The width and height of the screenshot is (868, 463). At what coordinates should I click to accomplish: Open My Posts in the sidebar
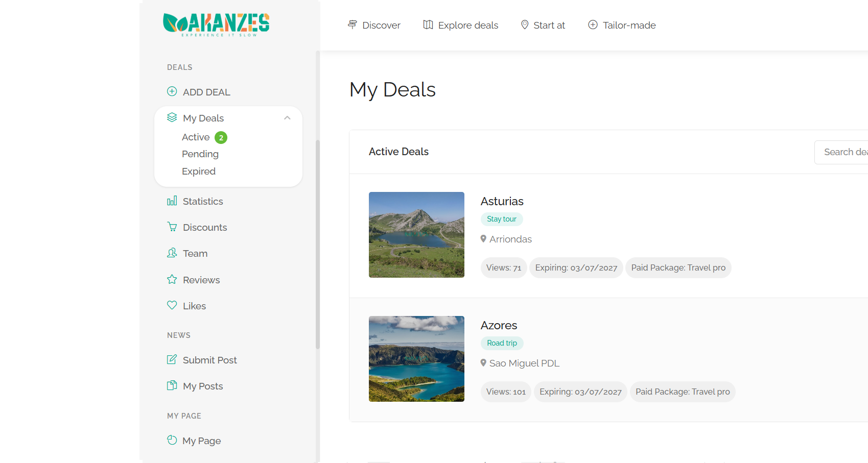pos(203,386)
